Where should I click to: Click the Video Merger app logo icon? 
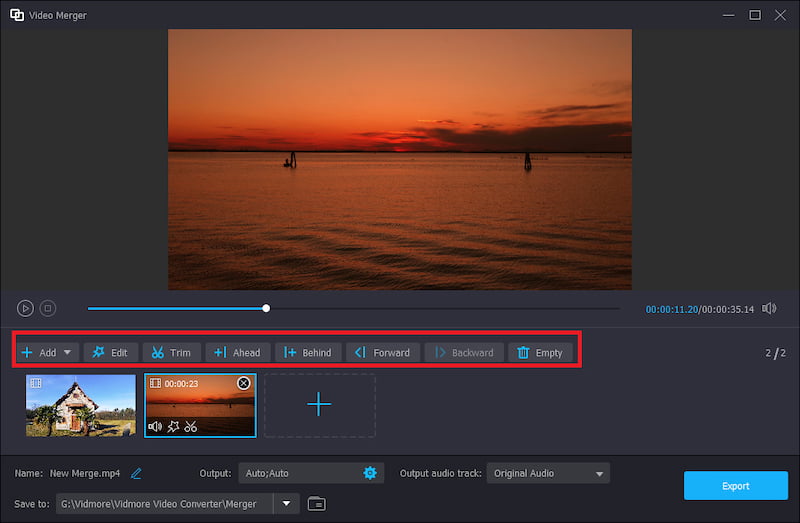point(17,15)
